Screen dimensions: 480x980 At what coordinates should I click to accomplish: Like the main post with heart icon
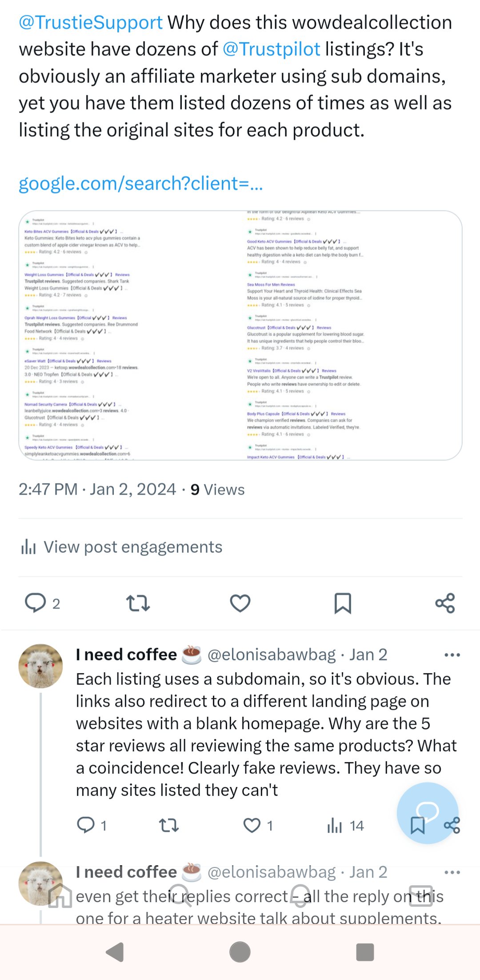pos(240,603)
